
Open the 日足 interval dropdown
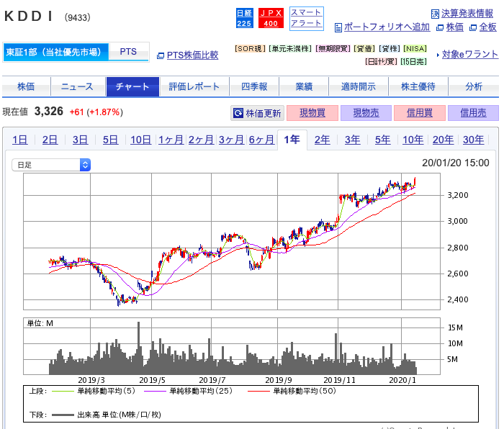point(51,165)
